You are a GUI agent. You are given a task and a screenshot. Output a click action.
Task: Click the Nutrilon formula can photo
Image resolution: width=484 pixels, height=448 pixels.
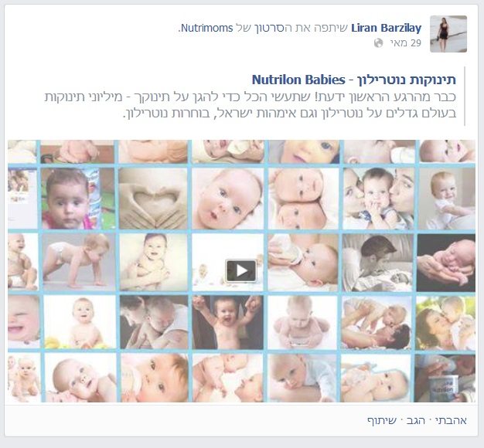[x=445, y=378]
